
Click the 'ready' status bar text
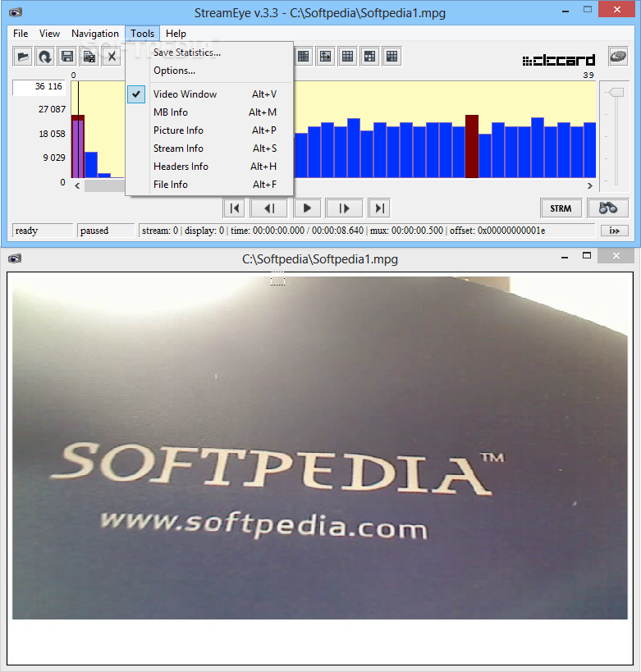click(x=26, y=231)
